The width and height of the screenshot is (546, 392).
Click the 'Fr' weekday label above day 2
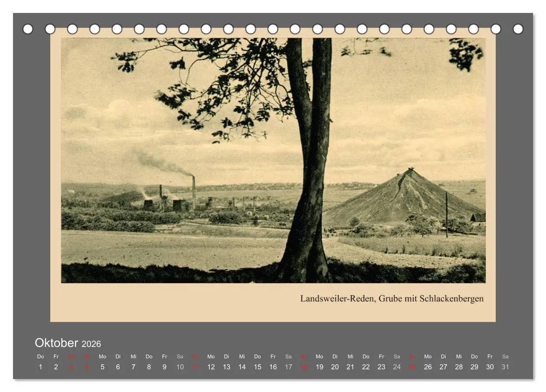tap(56, 356)
